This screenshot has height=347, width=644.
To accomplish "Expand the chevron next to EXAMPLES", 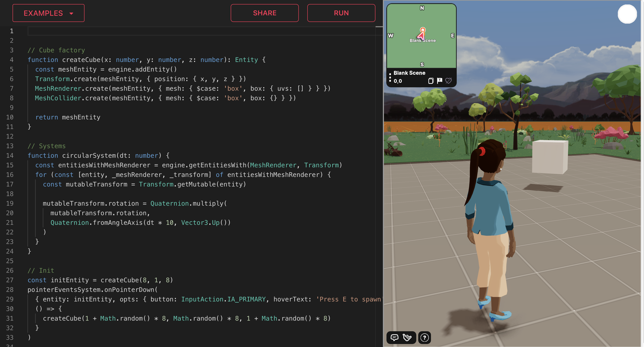I will coord(72,13).
